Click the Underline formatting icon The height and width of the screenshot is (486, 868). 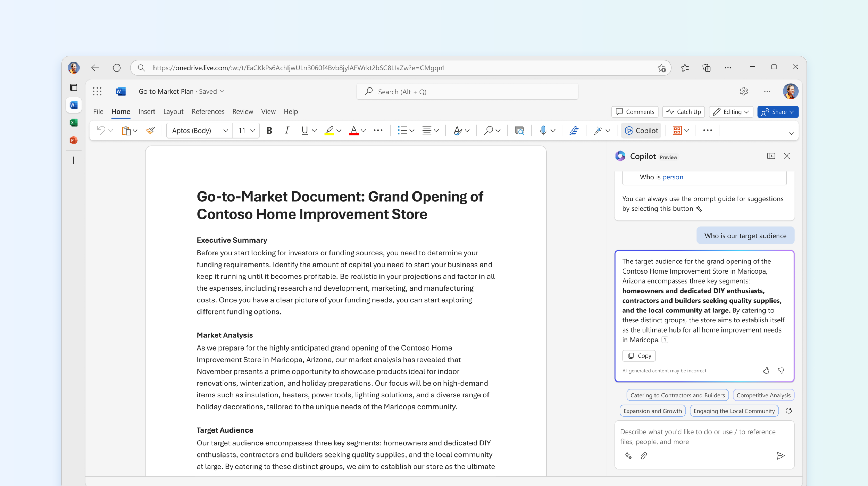(303, 130)
